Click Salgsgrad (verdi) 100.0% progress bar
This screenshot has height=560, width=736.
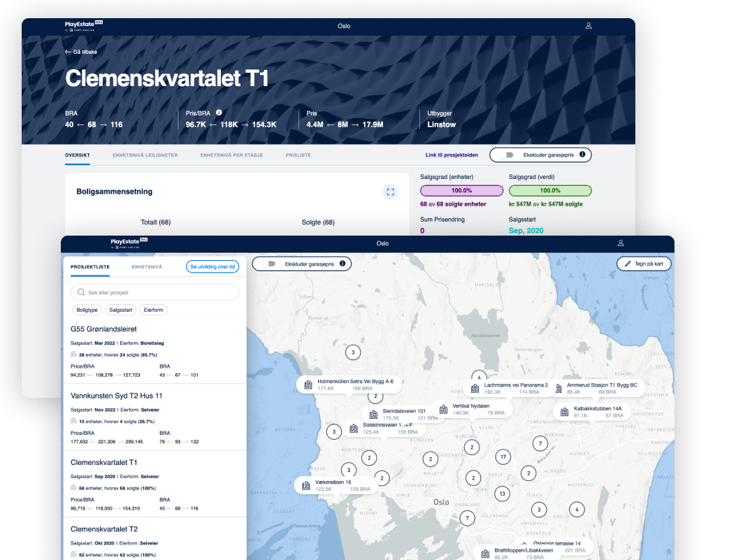coord(550,191)
